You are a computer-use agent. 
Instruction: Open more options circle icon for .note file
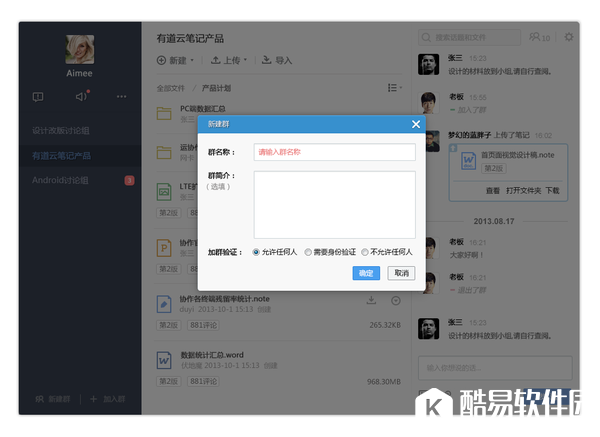(x=396, y=301)
